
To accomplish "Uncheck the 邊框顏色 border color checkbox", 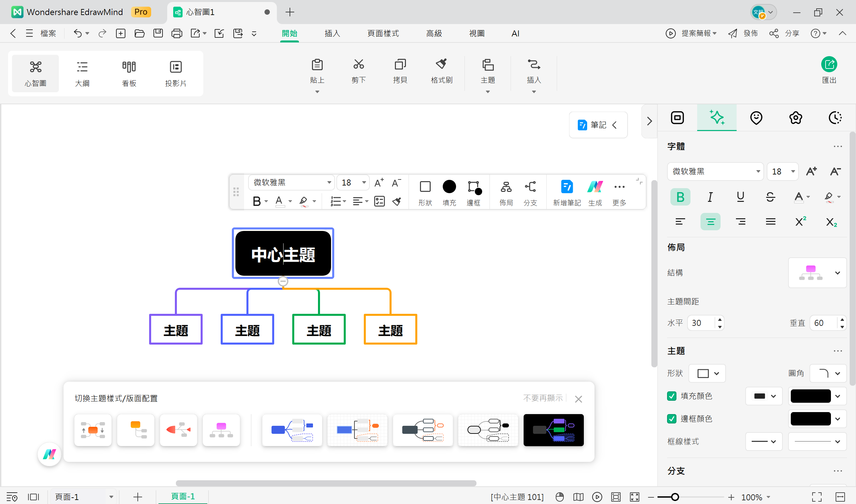I will (671, 419).
